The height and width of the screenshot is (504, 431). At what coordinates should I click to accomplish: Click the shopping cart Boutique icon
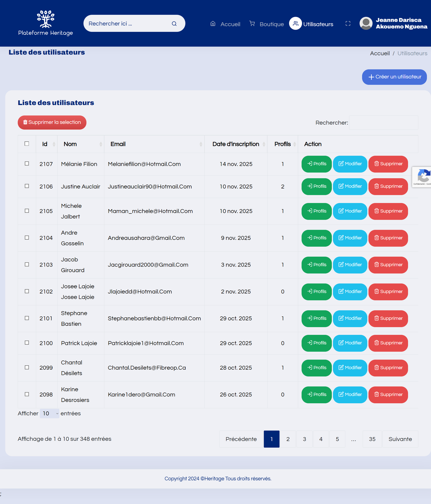252,24
